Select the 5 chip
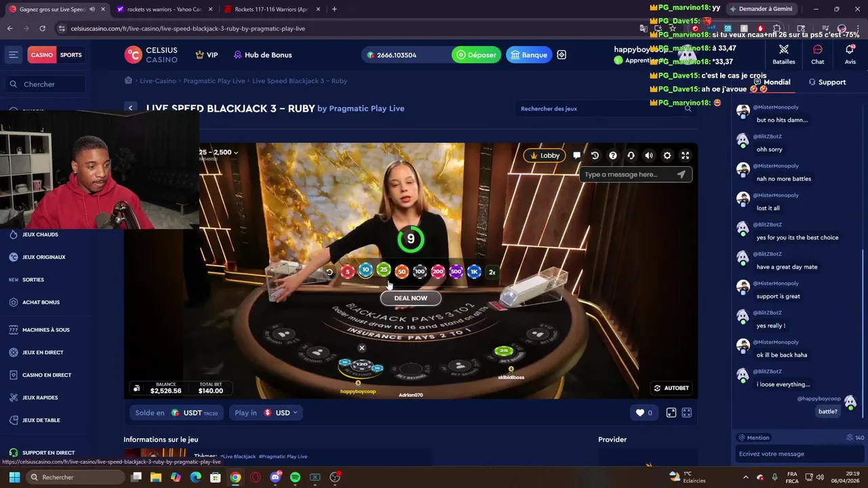Viewport: 868px width, 488px height. tap(347, 272)
